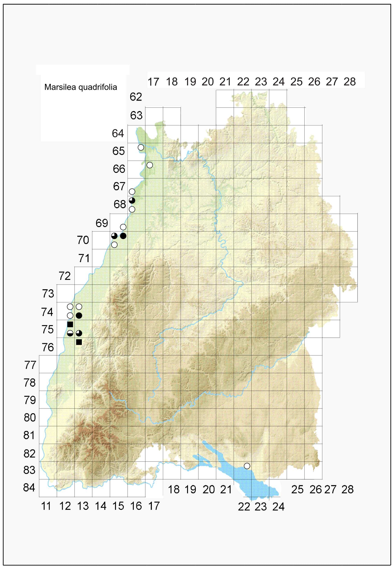Click the upper black square marker in row 75
Screen dimensions: 392x566
point(70,324)
